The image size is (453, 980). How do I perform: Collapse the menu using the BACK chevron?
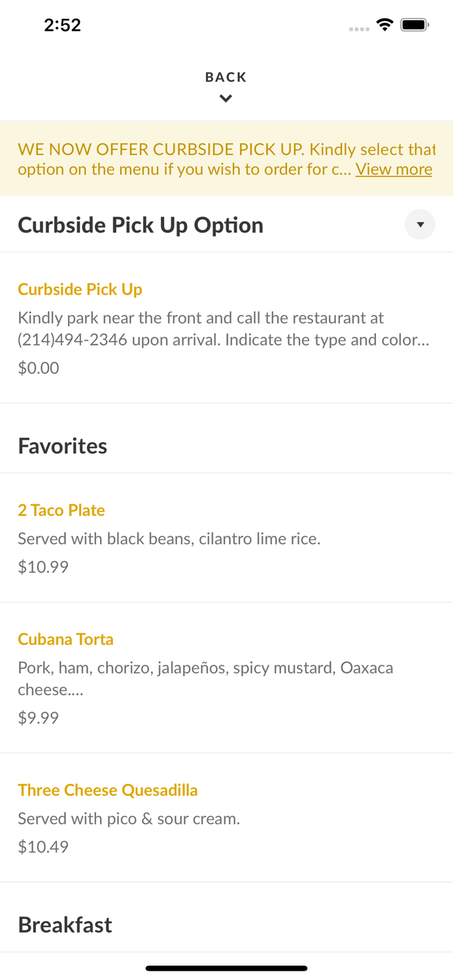pyautogui.click(x=226, y=98)
